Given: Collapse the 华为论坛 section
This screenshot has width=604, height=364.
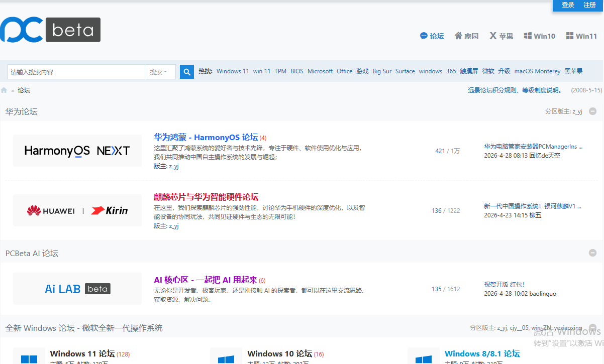Looking at the screenshot, I should [x=592, y=111].
